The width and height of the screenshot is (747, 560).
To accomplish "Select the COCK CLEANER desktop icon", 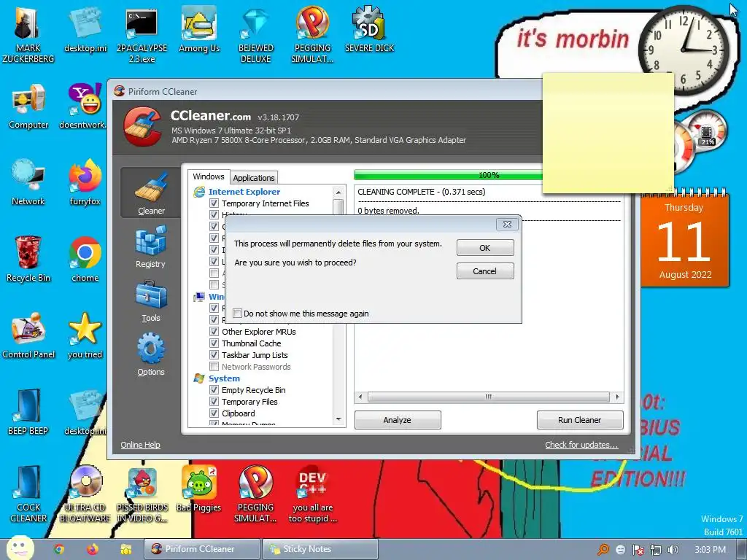I will tap(28, 494).
